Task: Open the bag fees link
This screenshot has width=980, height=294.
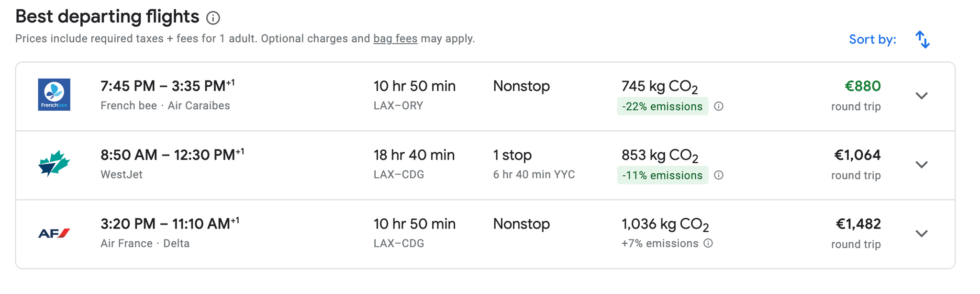Action: (x=395, y=39)
